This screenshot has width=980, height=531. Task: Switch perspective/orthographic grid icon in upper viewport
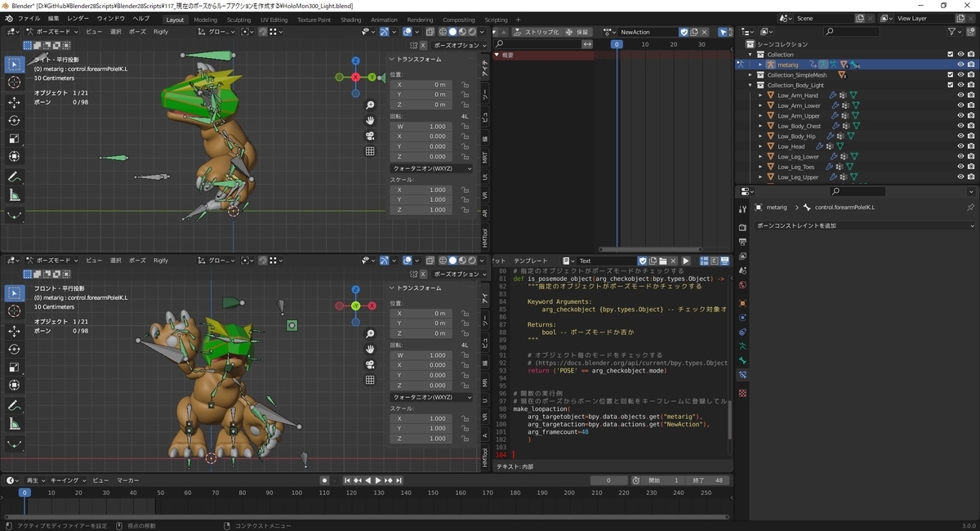[370, 151]
